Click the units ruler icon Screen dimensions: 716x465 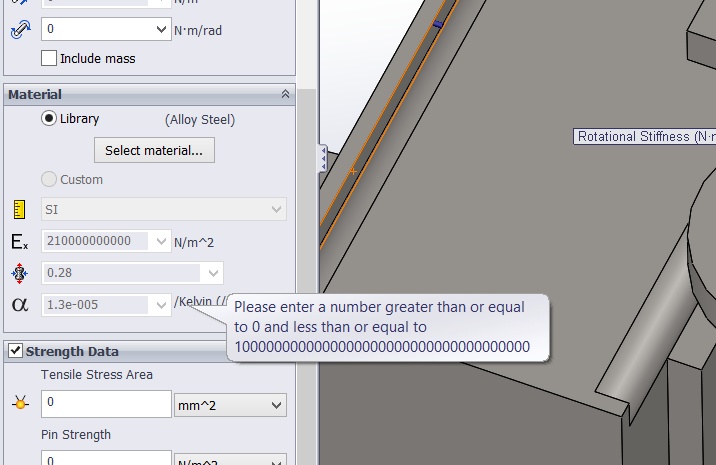(x=19, y=210)
